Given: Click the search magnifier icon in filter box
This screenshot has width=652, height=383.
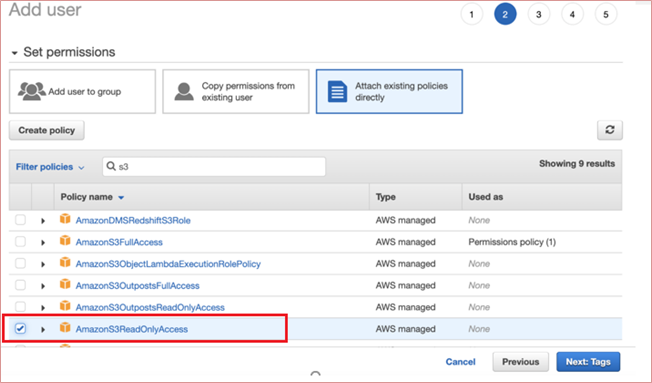Looking at the screenshot, I should [111, 166].
